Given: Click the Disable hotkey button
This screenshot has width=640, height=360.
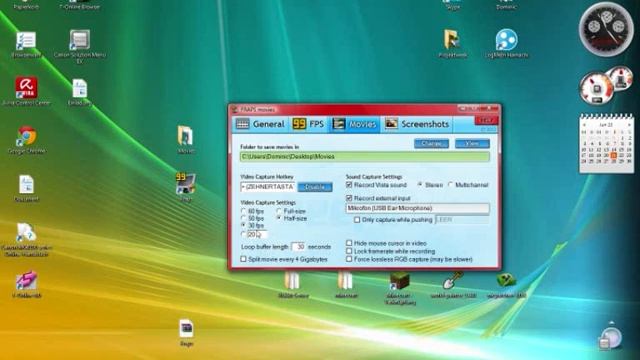Looking at the screenshot, I should pos(315,187).
